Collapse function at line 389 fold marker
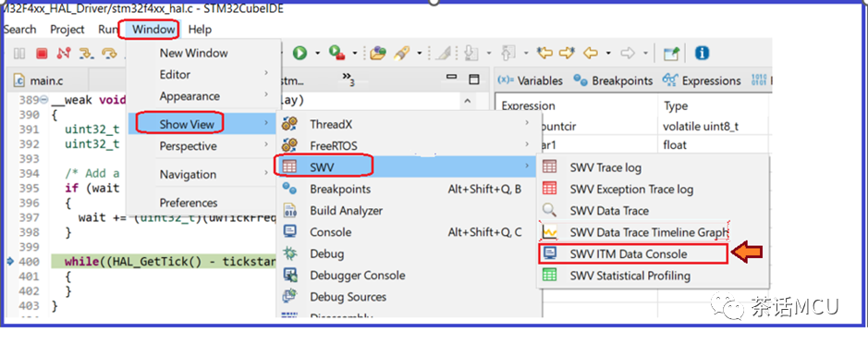Viewport: 868px width, 345px height. (44, 100)
